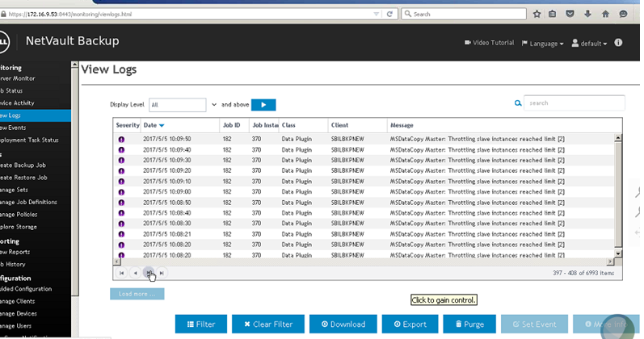Click the Severity column header
The image size is (644, 339).
[x=128, y=125]
